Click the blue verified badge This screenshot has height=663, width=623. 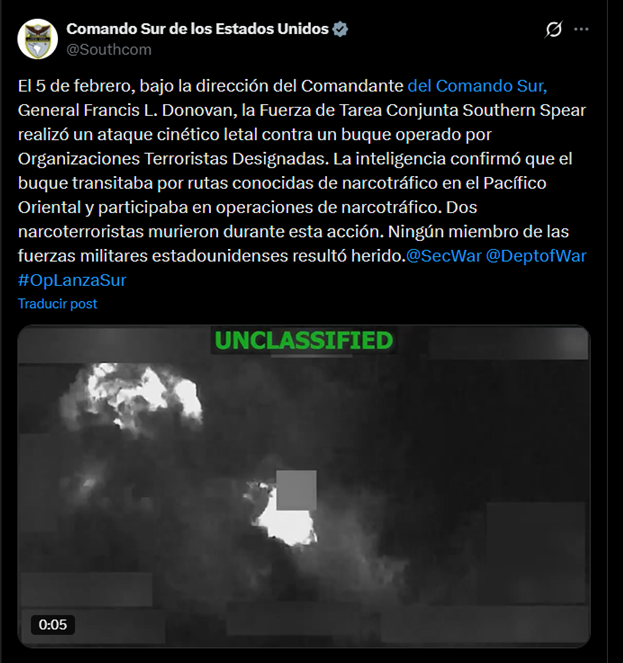pyautogui.click(x=340, y=29)
